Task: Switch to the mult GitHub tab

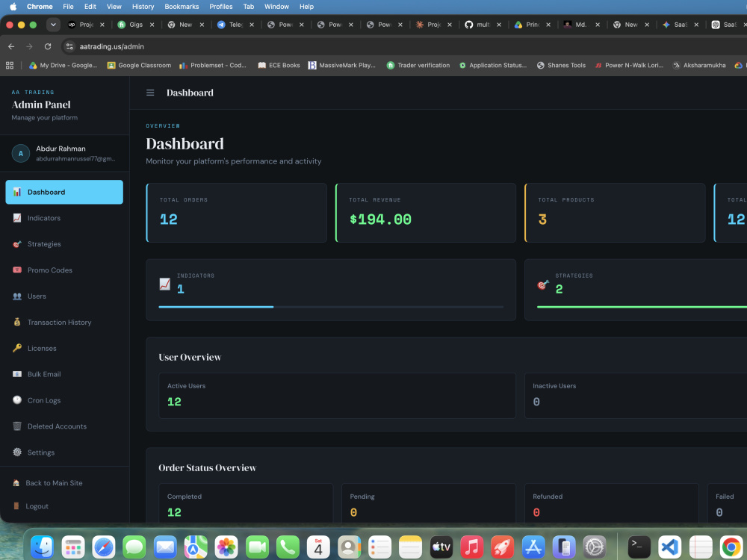Action: pos(483,25)
